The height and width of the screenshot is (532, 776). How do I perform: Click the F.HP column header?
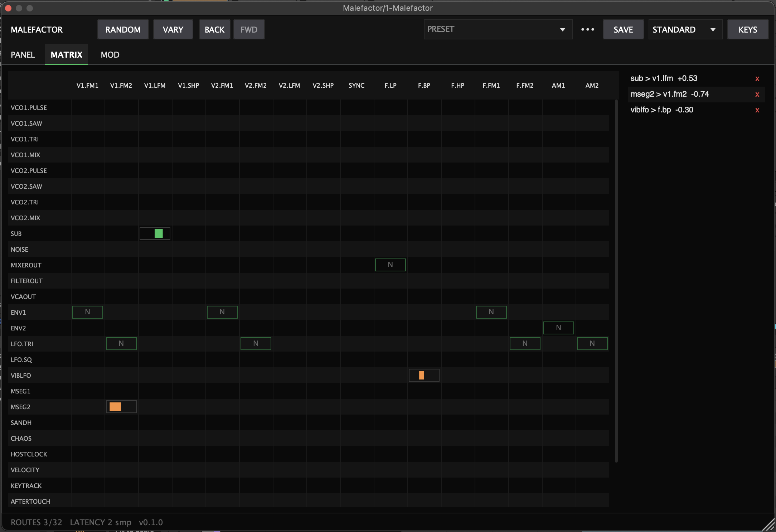click(458, 86)
